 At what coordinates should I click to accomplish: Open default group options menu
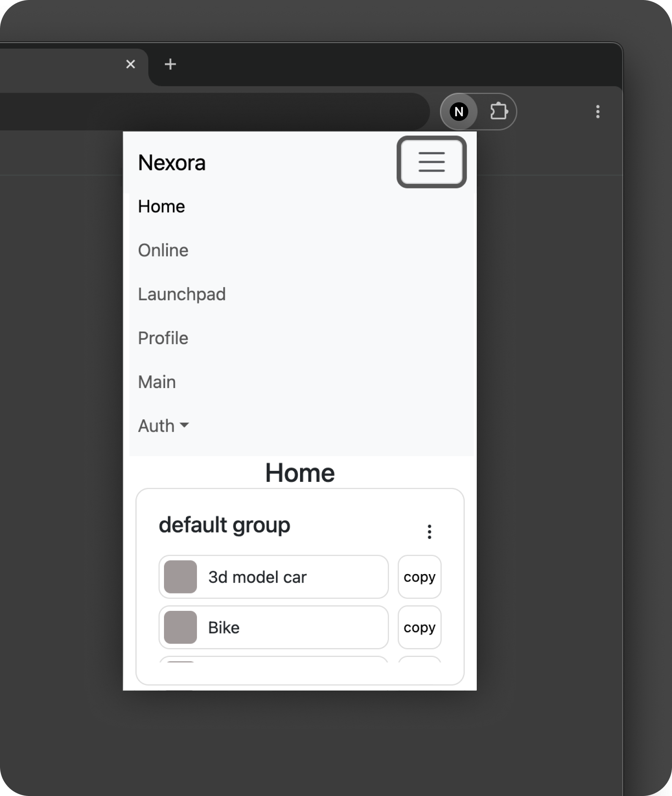(429, 532)
